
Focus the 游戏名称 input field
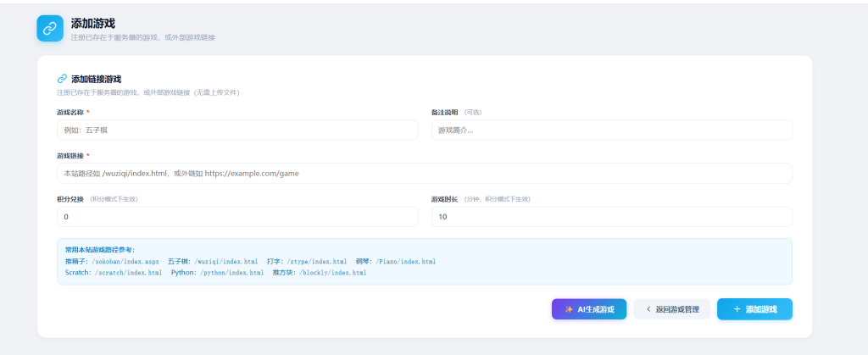click(237, 130)
